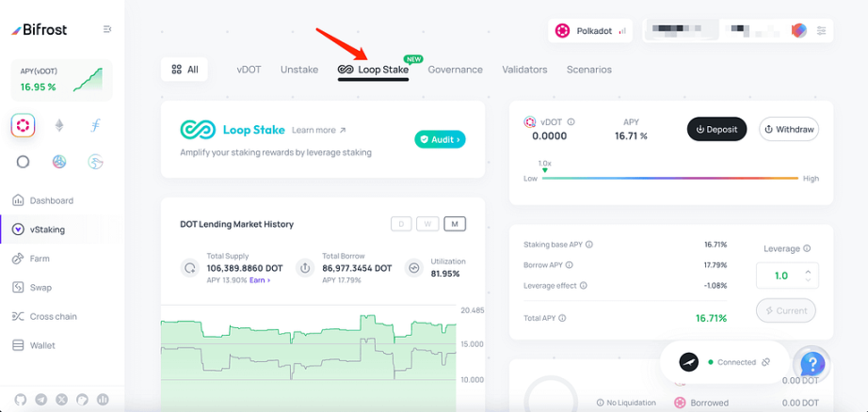
Task: Click the Utilization circular icon
Action: (x=414, y=268)
